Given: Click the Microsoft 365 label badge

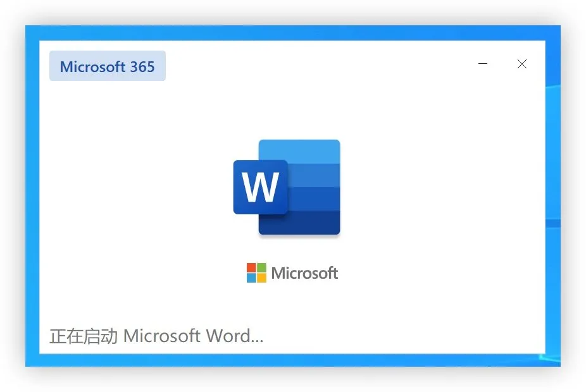Looking at the screenshot, I should click(x=107, y=66).
